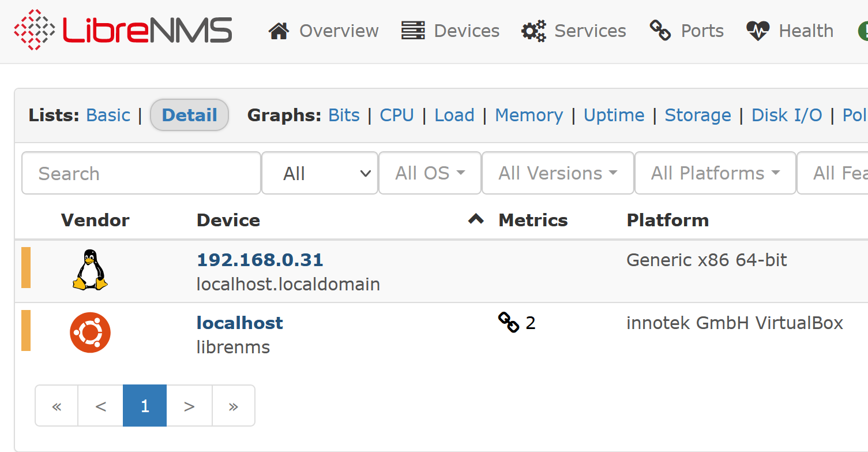Open ports metric icon for localhost
This screenshot has height=452, width=868.
pyautogui.click(x=509, y=323)
